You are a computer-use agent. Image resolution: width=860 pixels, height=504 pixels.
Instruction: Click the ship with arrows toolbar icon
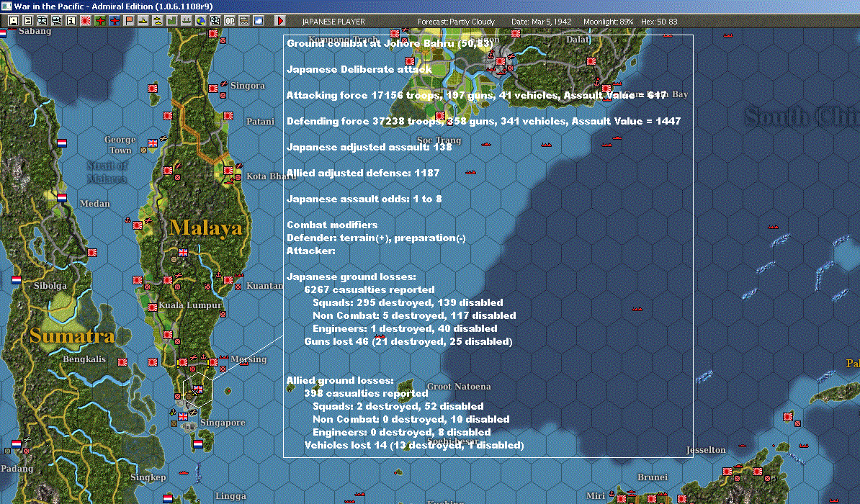click(x=187, y=21)
